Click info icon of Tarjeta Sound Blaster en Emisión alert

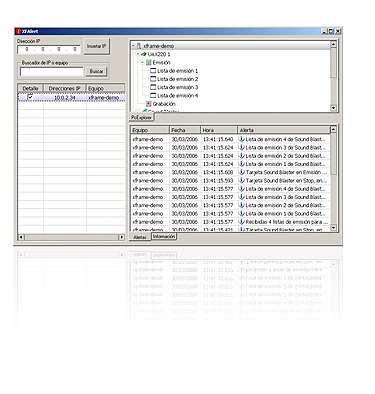coord(242,172)
